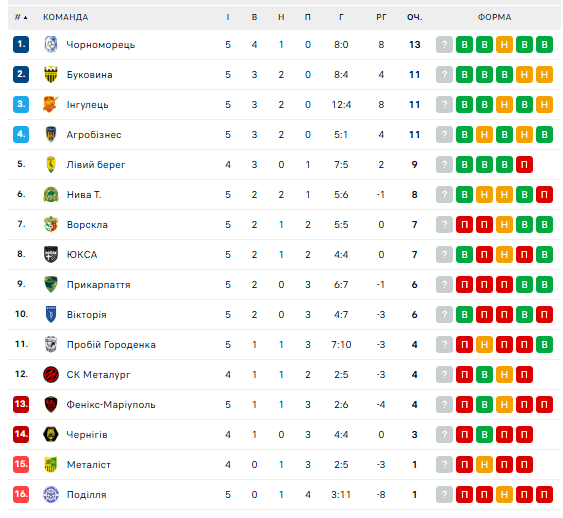Click the last green В badge for ЮКСА
This screenshot has width=563, height=518.
click(x=544, y=255)
